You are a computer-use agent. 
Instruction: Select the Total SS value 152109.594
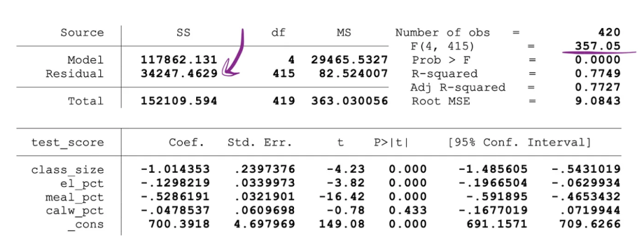pos(179,101)
